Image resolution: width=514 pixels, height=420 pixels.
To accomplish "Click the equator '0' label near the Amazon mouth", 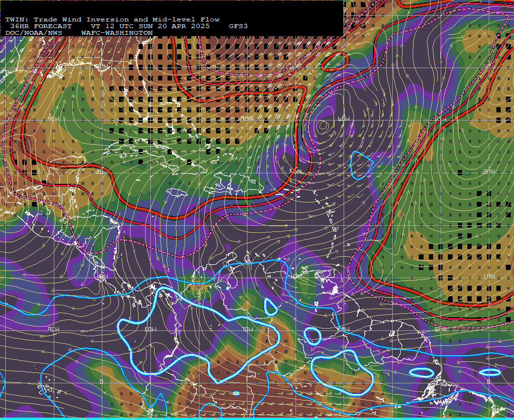I will (488, 381).
